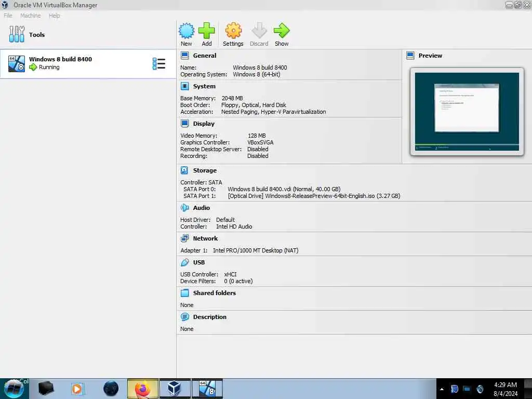Screen dimensions: 532x399
Task: Open Firefox from the taskbar
Action: pyautogui.click(x=143, y=389)
